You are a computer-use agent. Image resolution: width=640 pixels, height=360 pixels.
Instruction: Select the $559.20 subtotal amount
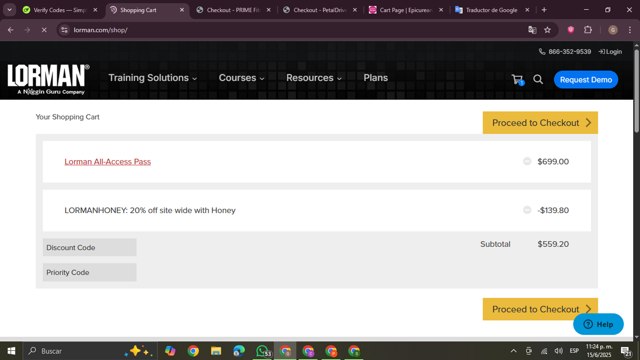pos(553,244)
